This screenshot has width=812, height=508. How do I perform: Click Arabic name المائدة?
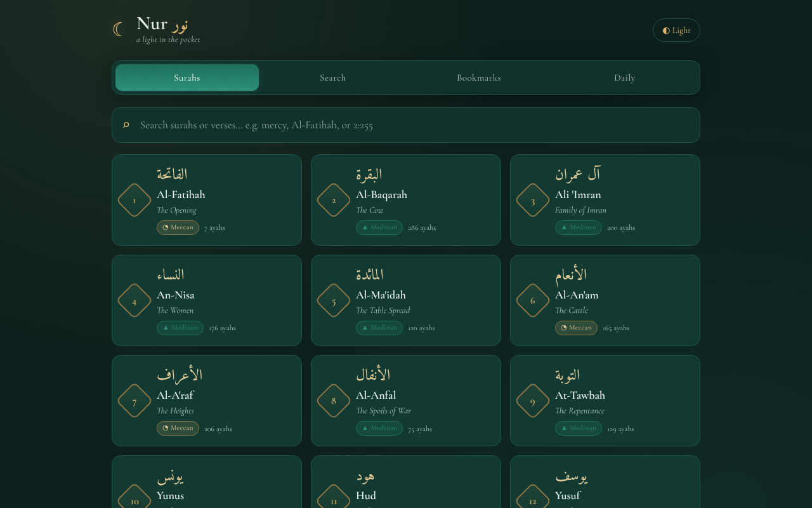coord(370,274)
